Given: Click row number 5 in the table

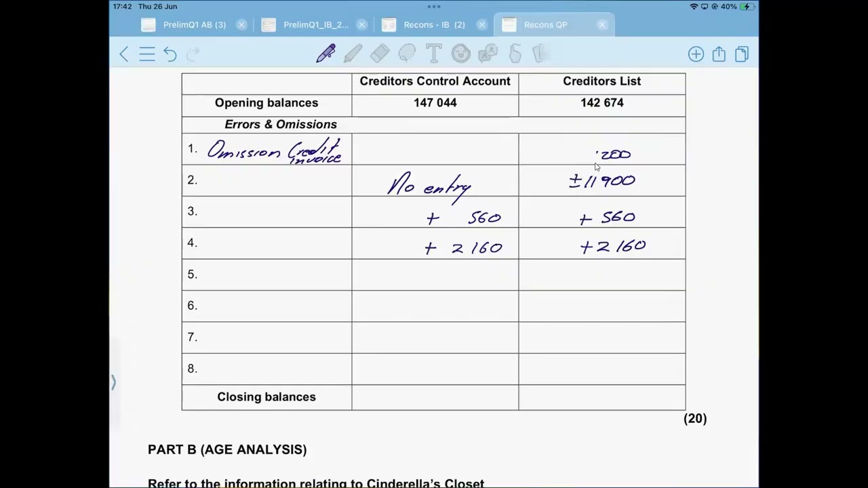Looking at the screenshot, I should pos(192,274).
